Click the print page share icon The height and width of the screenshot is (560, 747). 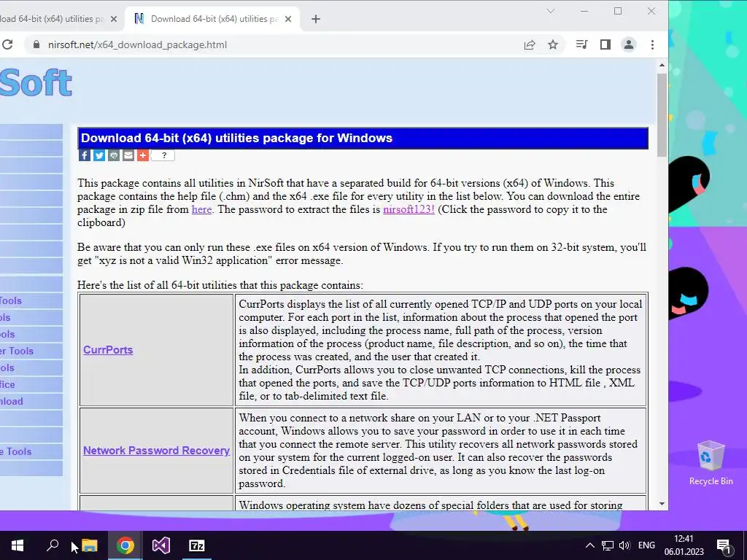click(x=113, y=155)
